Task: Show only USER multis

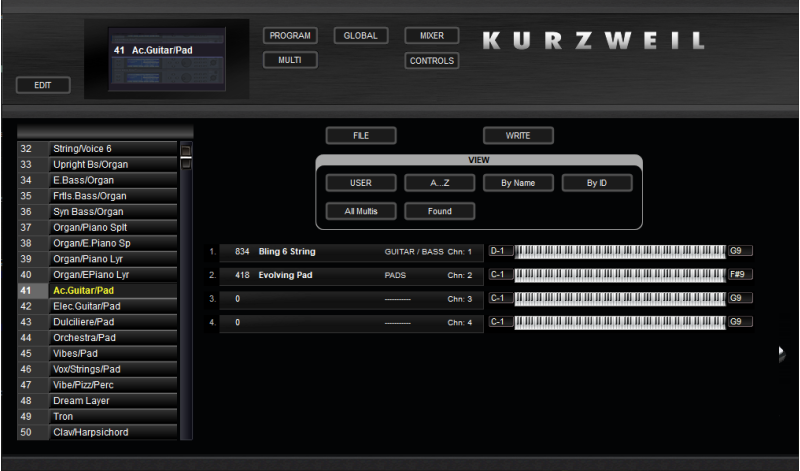Action: [361, 183]
